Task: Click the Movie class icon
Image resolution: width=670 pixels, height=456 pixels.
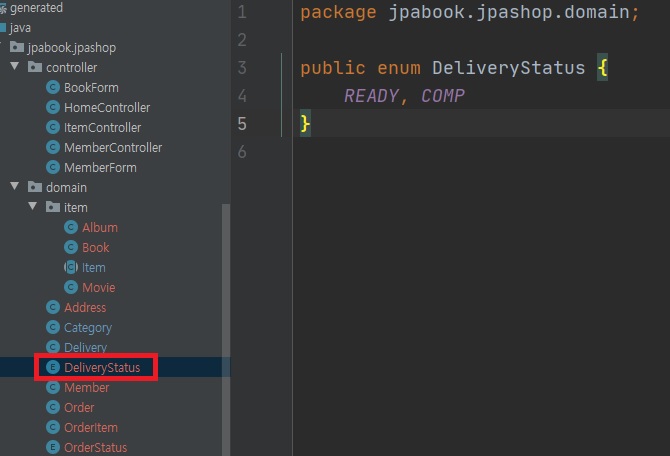Action: [x=71, y=287]
